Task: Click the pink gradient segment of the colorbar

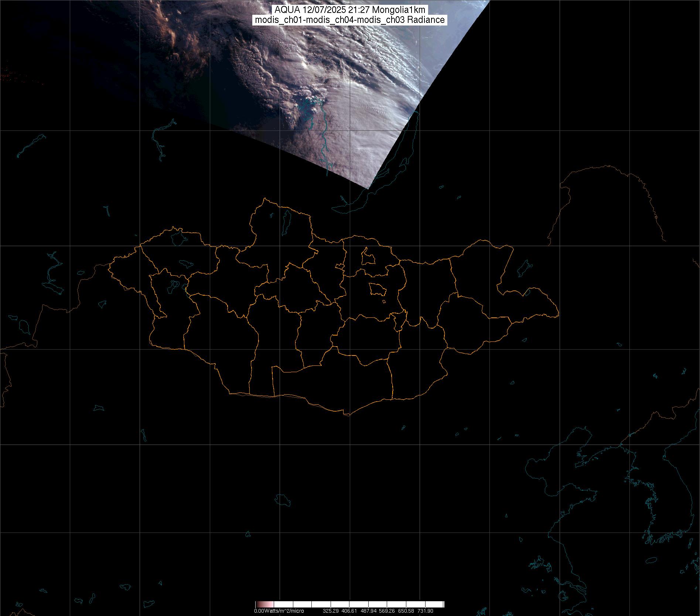Action: pos(264,604)
